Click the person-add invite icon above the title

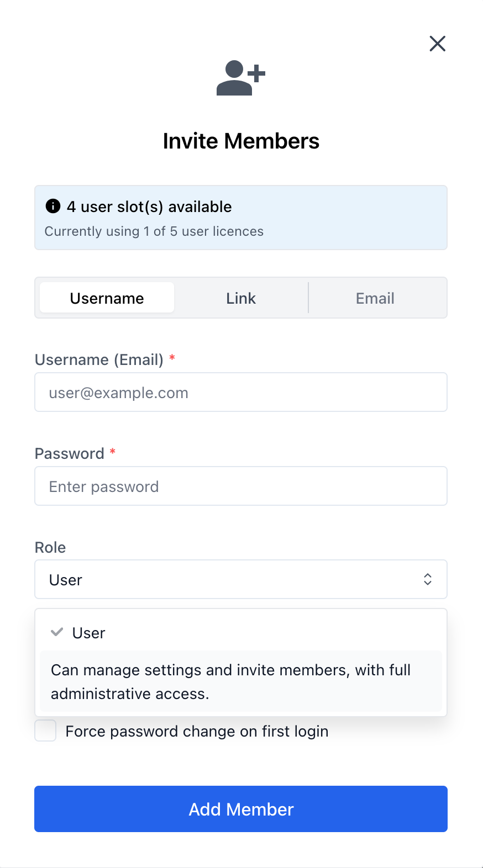[240, 77]
